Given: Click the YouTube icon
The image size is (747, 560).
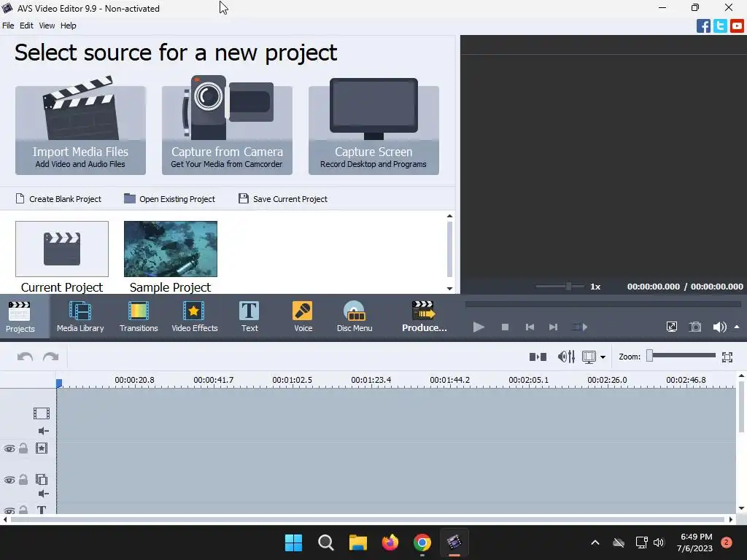Looking at the screenshot, I should 737,26.
